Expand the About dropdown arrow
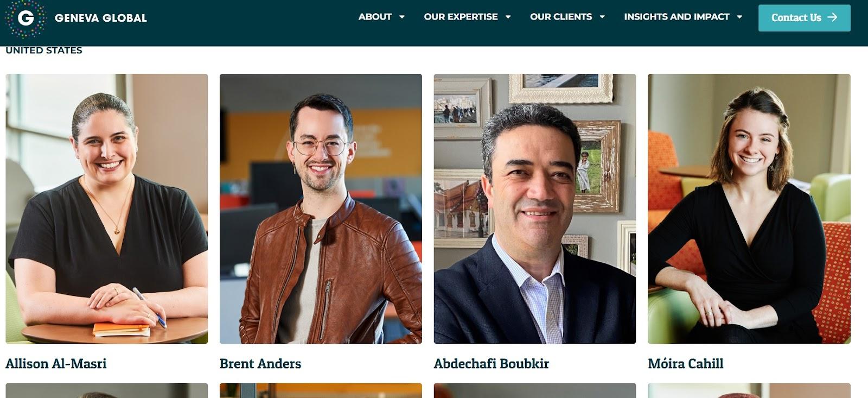Viewport: 868px width, 398px height. 402,17
